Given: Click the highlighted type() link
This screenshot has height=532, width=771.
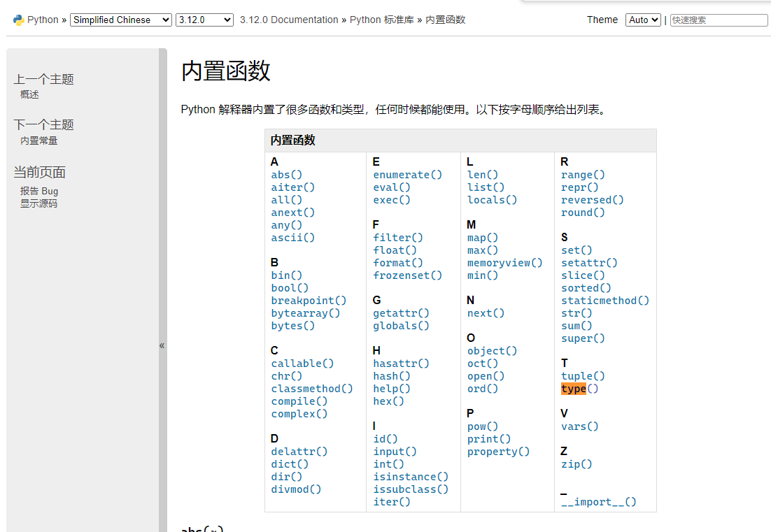Looking at the screenshot, I should click(576, 389).
